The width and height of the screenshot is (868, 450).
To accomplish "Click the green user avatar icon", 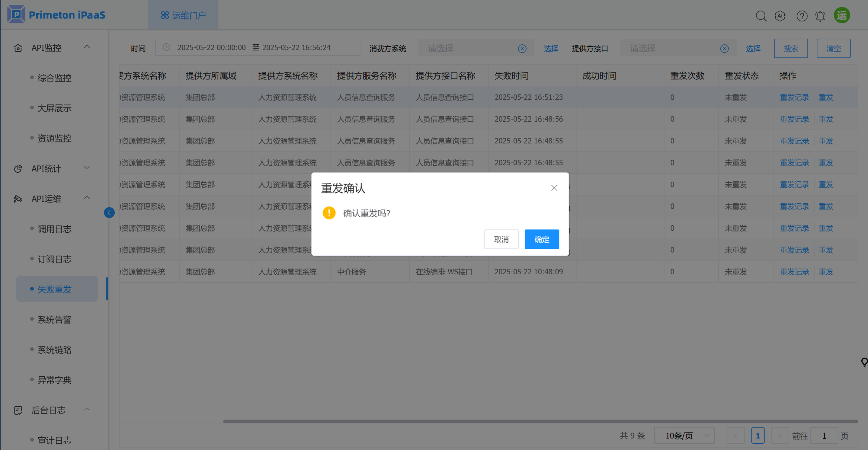I will pos(842,15).
